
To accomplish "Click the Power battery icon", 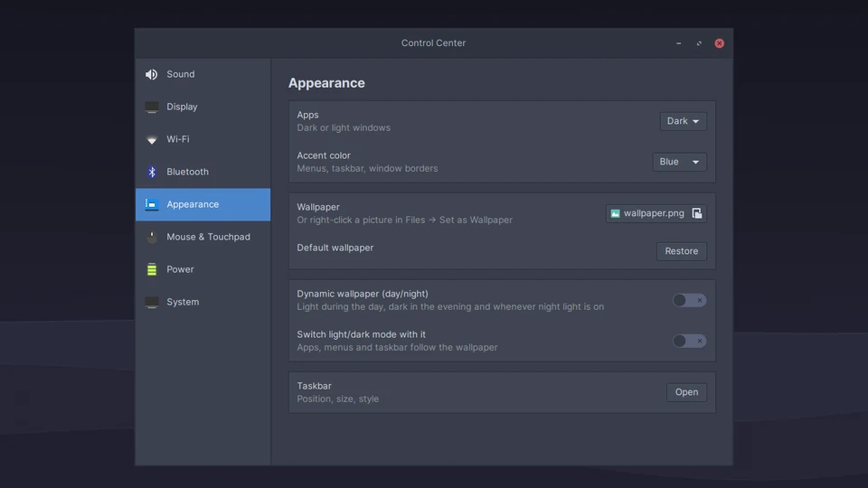I will (151, 269).
